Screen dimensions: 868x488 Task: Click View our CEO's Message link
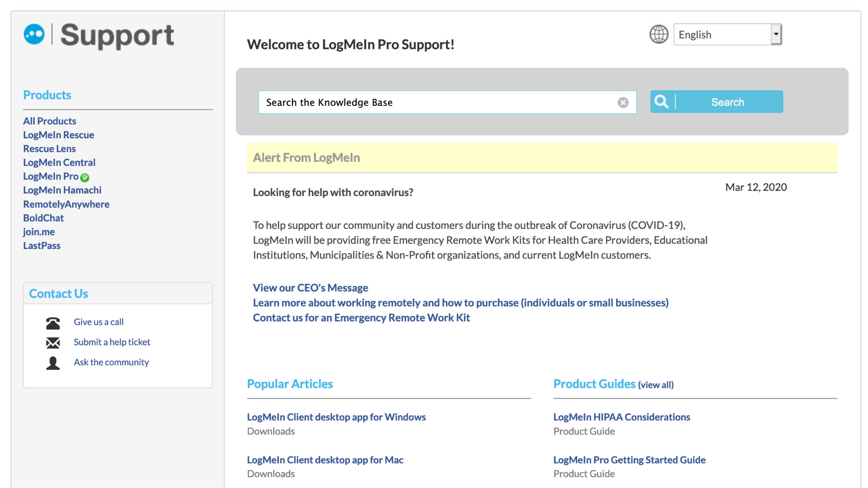310,287
